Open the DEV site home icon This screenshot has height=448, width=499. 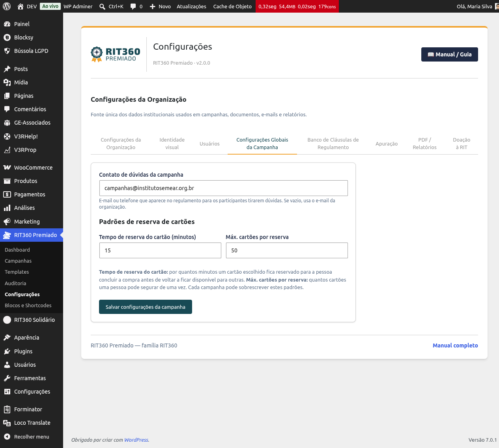21,6
